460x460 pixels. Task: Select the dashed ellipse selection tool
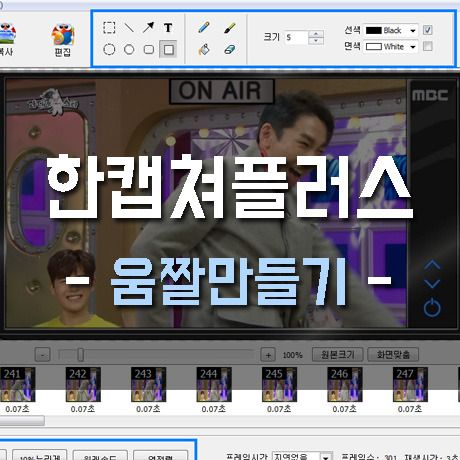click(109, 50)
